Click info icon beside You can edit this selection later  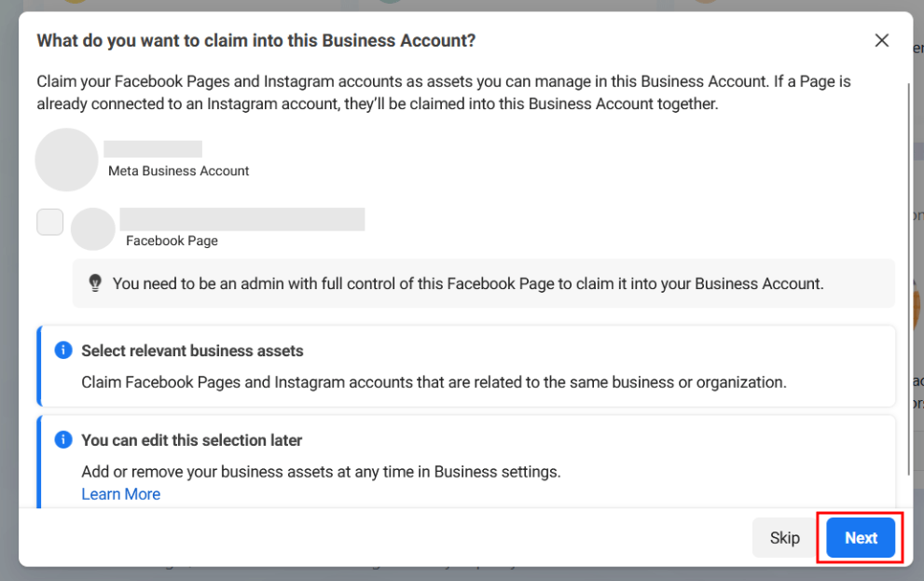click(63, 439)
